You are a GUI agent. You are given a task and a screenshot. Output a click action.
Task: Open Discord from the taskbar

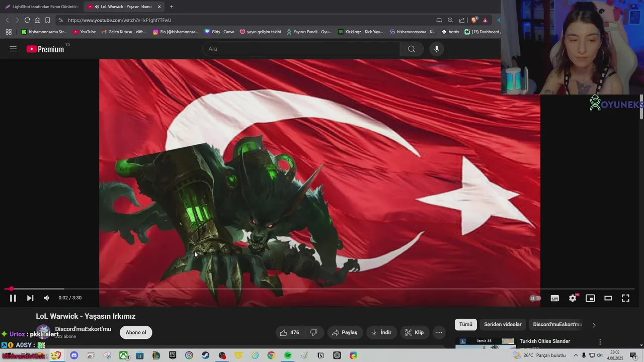pyautogui.click(x=74, y=355)
